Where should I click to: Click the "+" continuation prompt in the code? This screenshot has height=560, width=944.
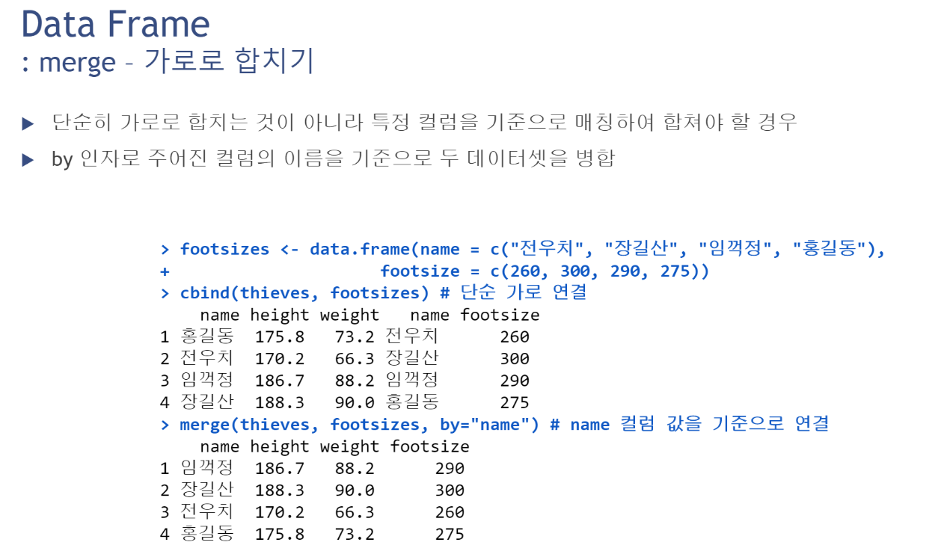[x=165, y=271]
